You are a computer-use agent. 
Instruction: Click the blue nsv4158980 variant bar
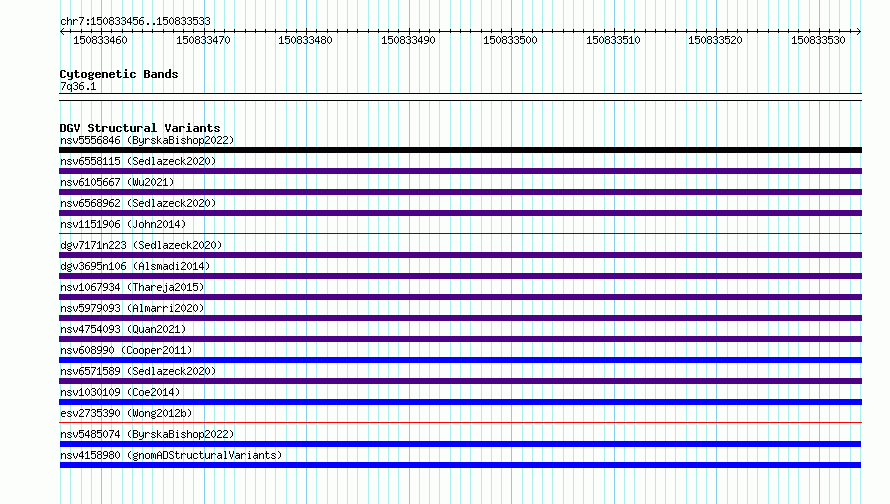click(460, 465)
